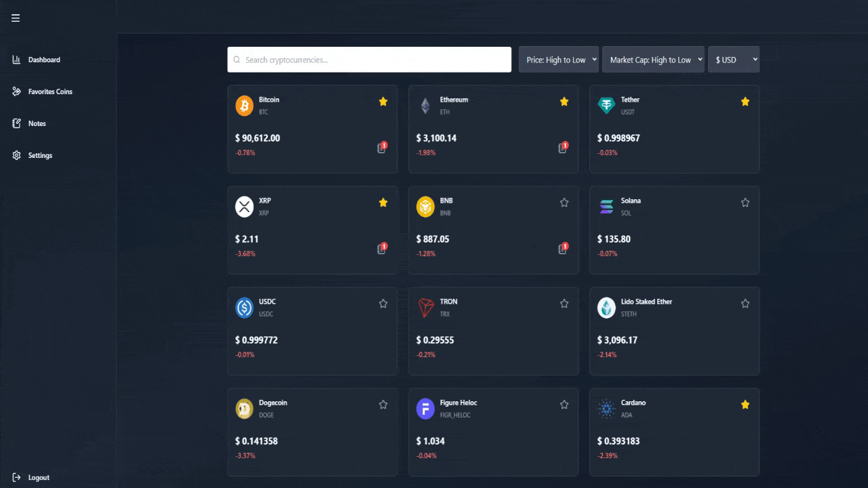
Task: Open the USD currency selector
Action: 734,59
